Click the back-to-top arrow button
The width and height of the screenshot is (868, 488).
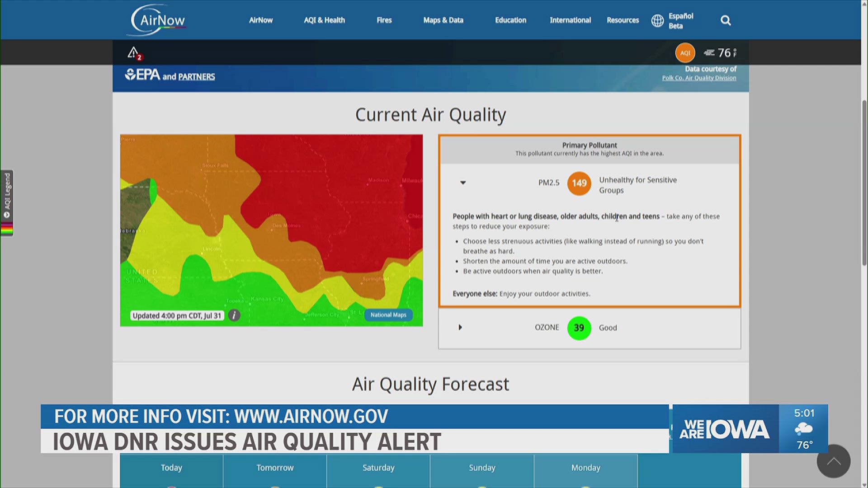tap(833, 461)
